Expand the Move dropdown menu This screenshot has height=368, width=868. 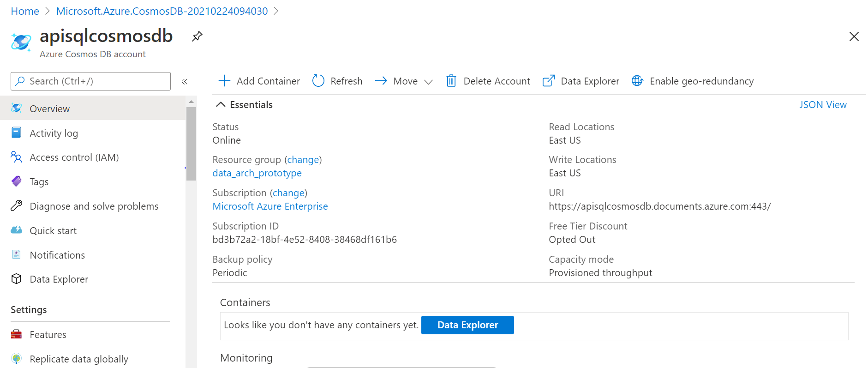428,82
